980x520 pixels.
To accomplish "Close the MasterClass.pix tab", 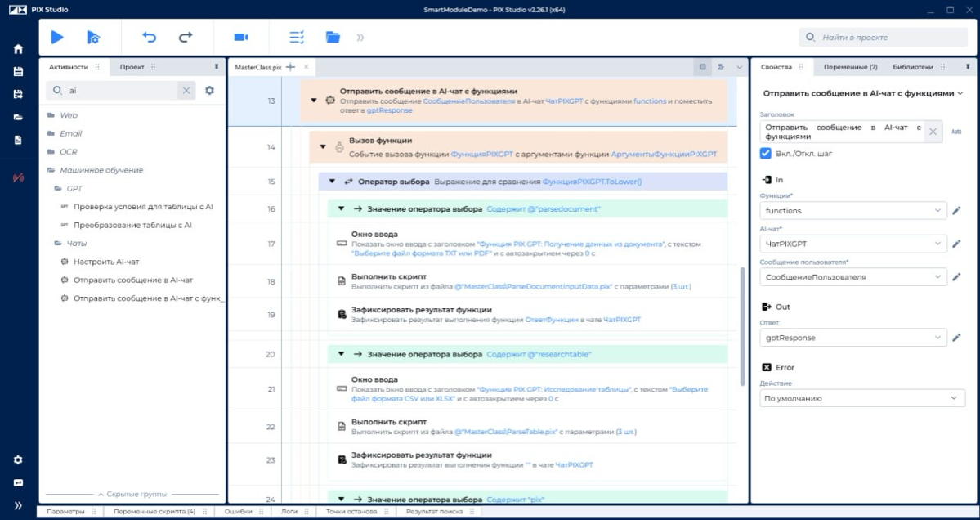I will pos(307,67).
